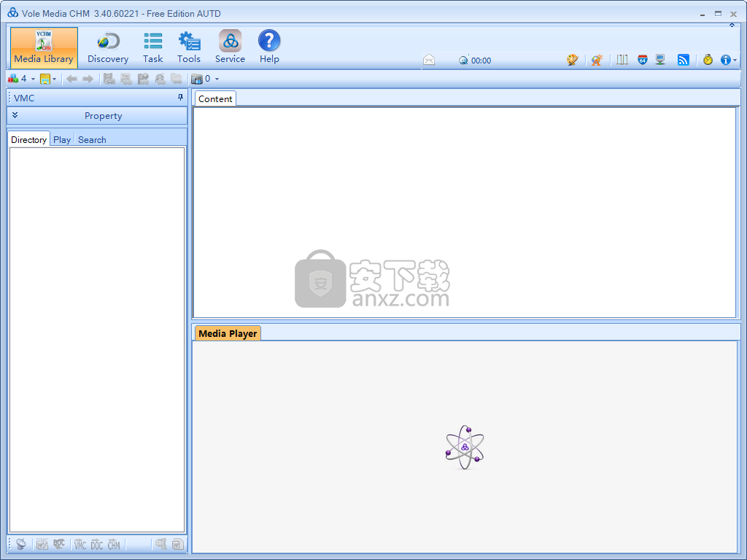Click the Vole atom logo in Media Player
The height and width of the screenshot is (560, 747).
click(x=465, y=447)
